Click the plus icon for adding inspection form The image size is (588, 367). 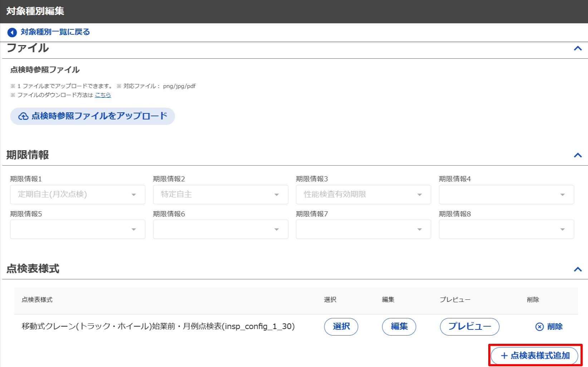(x=504, y=356)
